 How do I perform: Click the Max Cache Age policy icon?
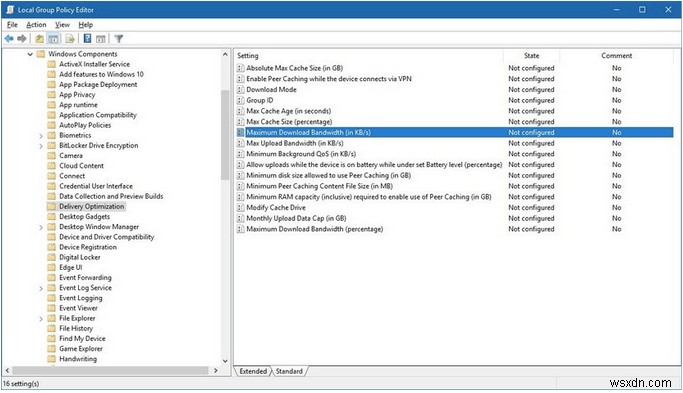[240, 111]
